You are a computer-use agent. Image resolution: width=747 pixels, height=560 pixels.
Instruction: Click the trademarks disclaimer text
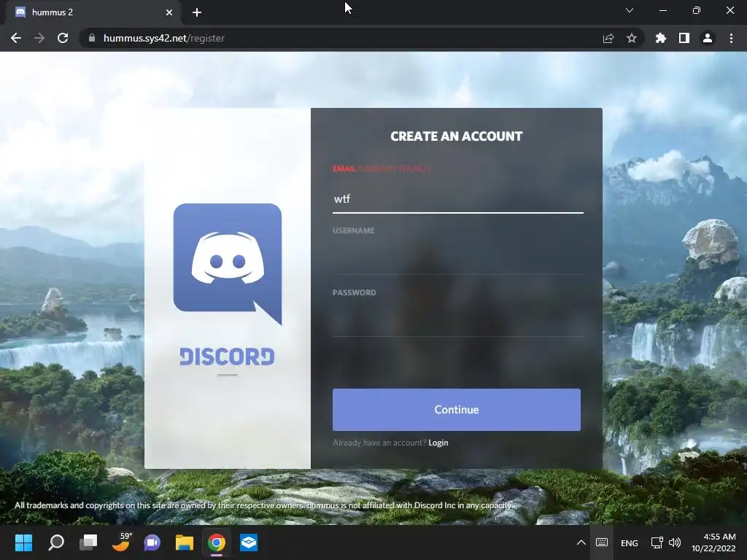(264, 505)
